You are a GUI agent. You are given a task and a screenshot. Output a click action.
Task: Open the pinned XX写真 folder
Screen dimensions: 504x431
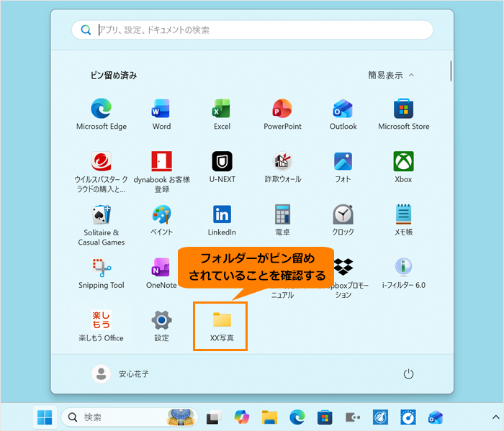tap(222, 326)
